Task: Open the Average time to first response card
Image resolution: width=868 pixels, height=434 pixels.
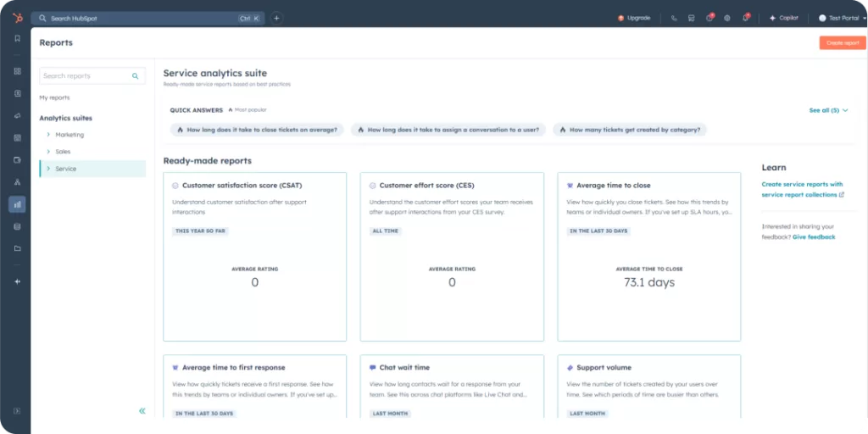Action: (x=254, y=387)
